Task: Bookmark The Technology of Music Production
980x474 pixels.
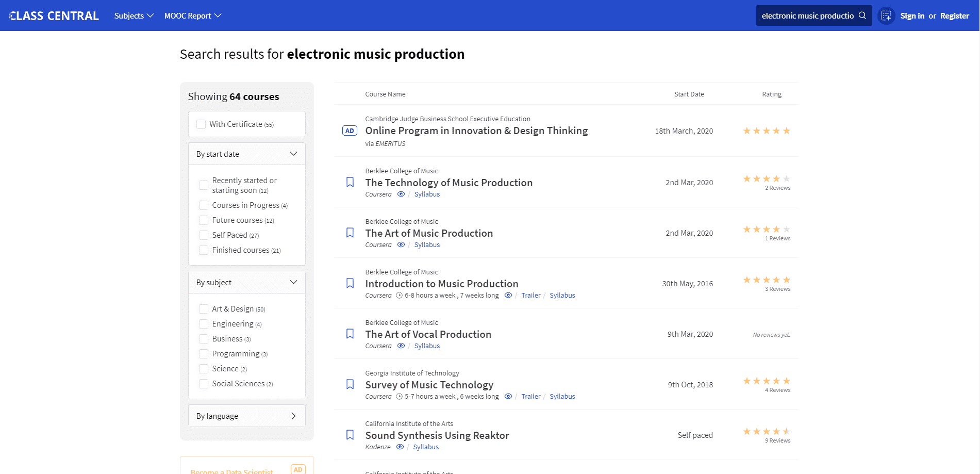Action: 350,182
